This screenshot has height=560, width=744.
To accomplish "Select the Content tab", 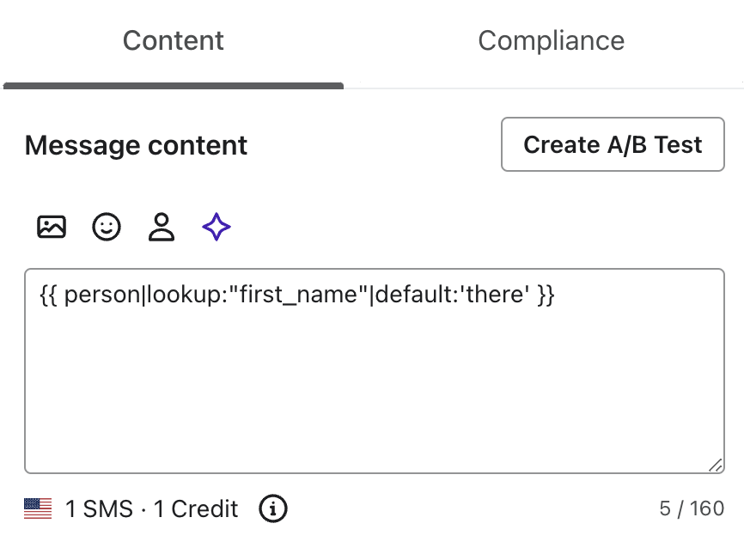I will click(x=173, y=40).
